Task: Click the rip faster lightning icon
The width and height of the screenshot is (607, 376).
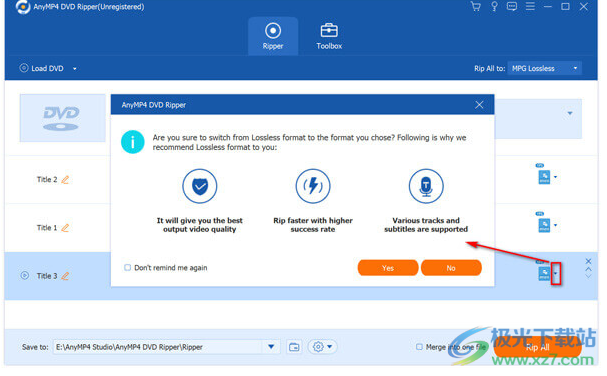Action: (313, 186)
